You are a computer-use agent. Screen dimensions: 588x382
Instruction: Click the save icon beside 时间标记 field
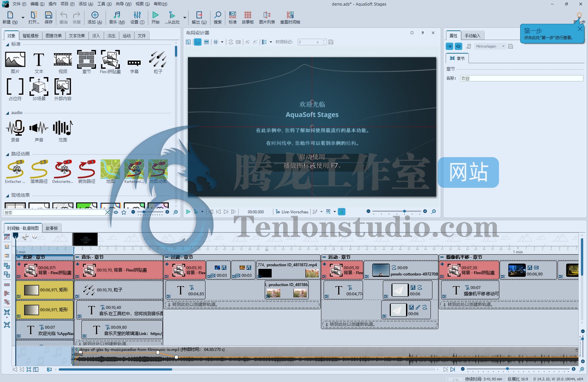point(331,42)
